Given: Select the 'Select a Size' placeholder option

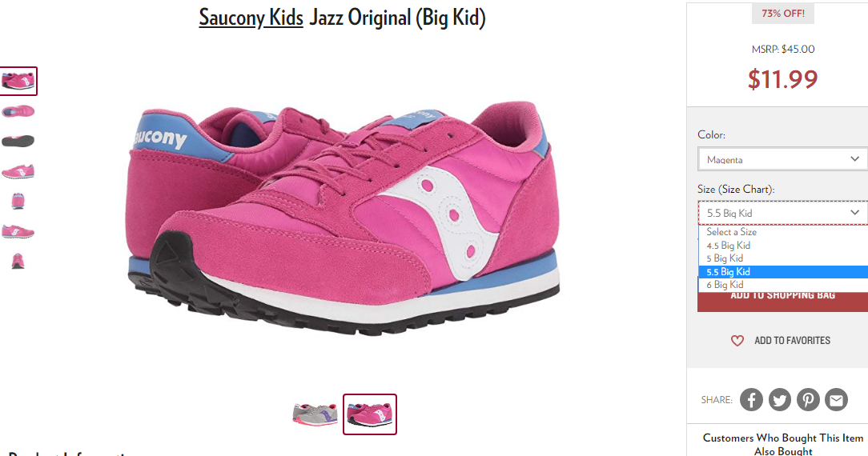Looking at the screenshot, I should tap(783, 232).
